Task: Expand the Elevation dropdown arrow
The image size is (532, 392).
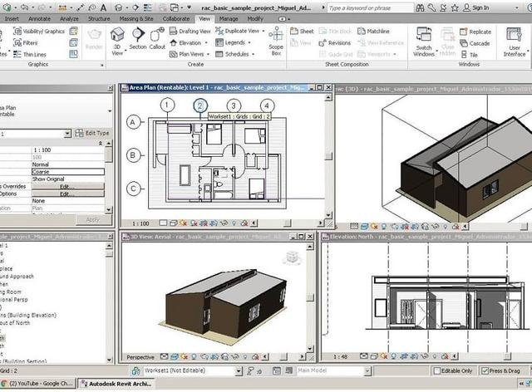Action: coord(206,42)
